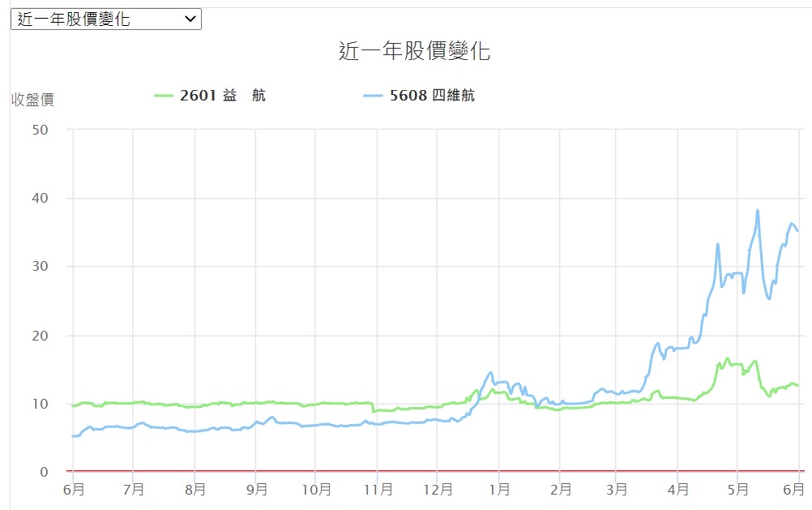Select the 5月 label on the x-axis
The width and height of the screenshot is (812, 510).
pyautogui.click(x=737, y=490)
